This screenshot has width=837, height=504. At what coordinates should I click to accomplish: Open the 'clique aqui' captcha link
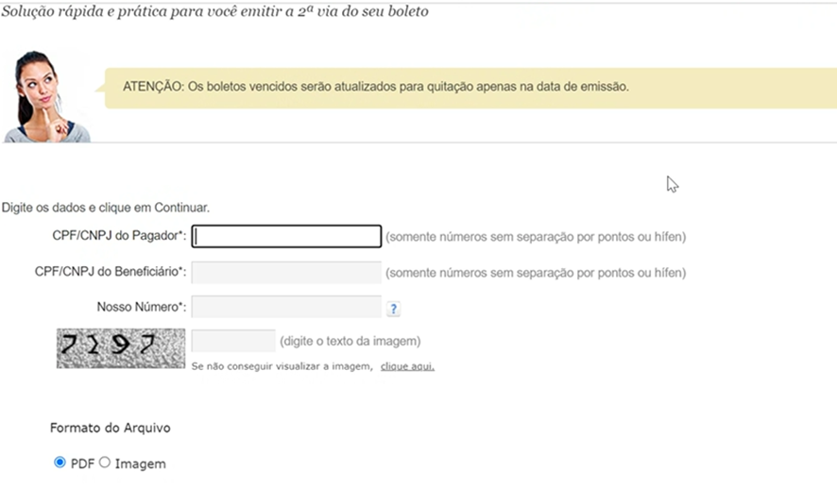click(407, 366)
